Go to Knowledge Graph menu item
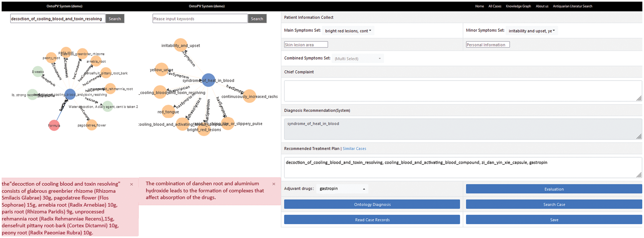Image resolution: width=644 pixels, height=238 pixels. pos(518,6)
